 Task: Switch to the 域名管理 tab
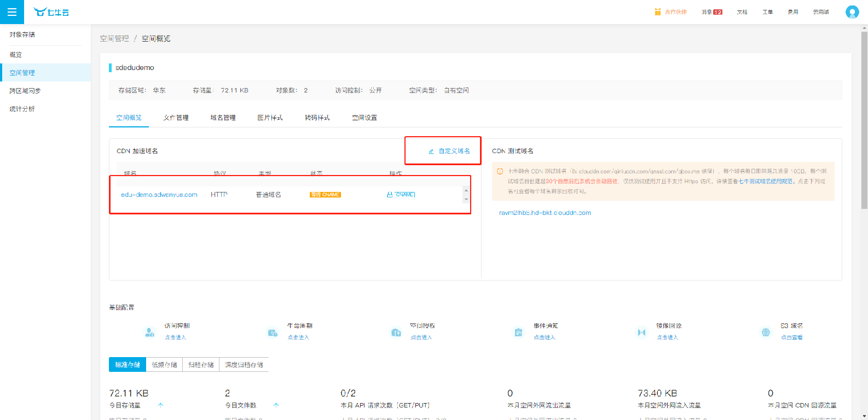point(223,118)
